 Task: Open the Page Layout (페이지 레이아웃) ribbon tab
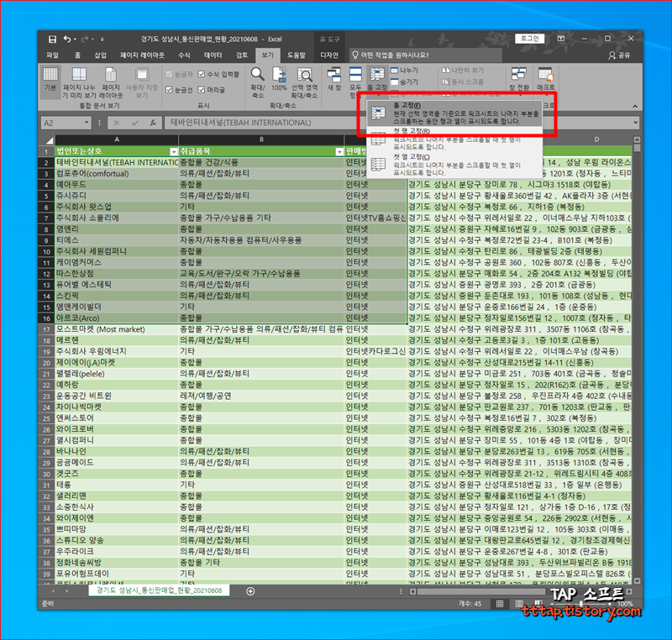point(142,55)
